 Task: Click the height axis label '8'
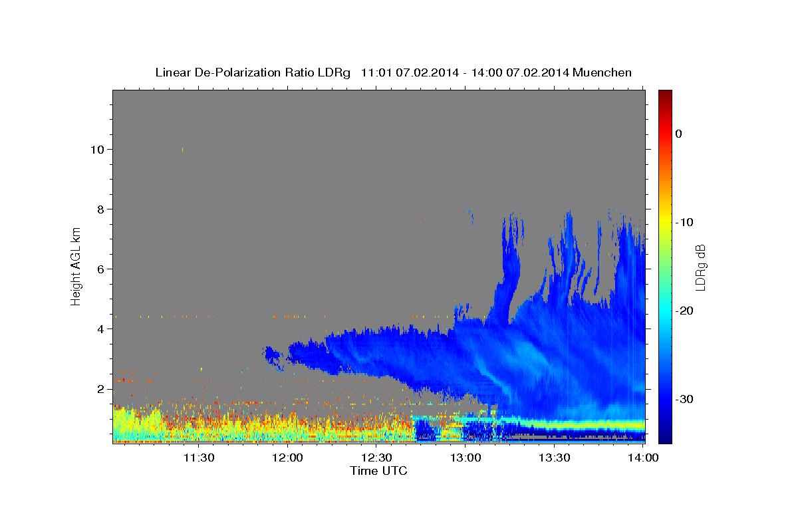click(100, 209)
